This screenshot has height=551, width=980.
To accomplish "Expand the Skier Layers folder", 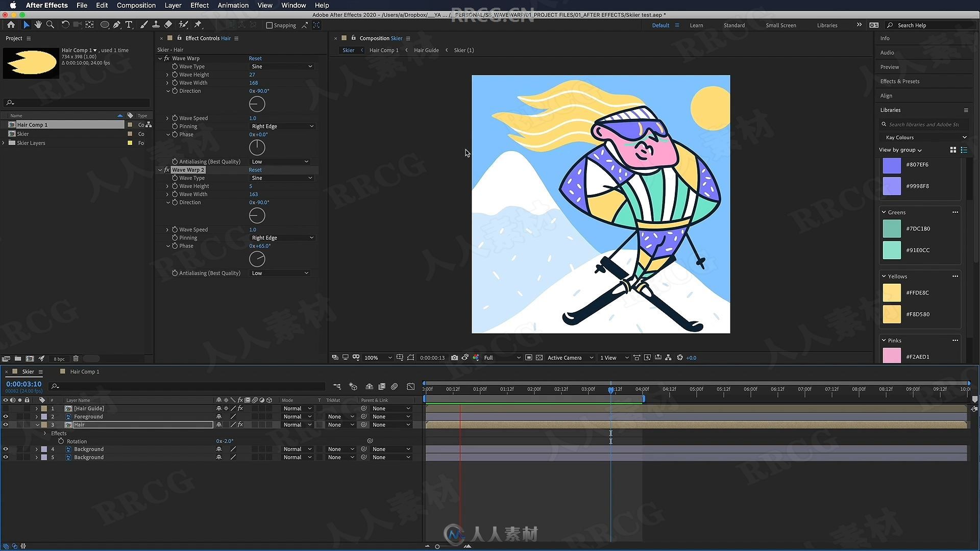I will click(x=4, y=143).
